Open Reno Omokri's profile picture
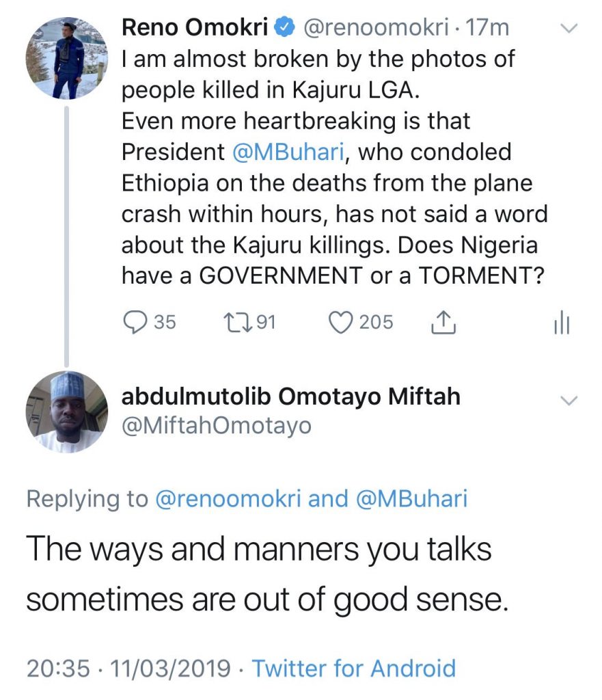Image resolution: width=602 pixels, height=700 pixels. pyautogui.click(x=66, y=59)
